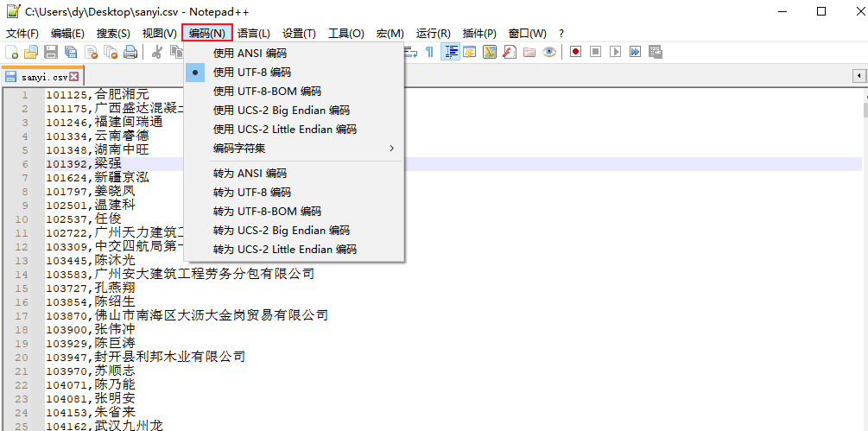
Task: Click the Close All documents toolbar icon
Action: (111, 52)
